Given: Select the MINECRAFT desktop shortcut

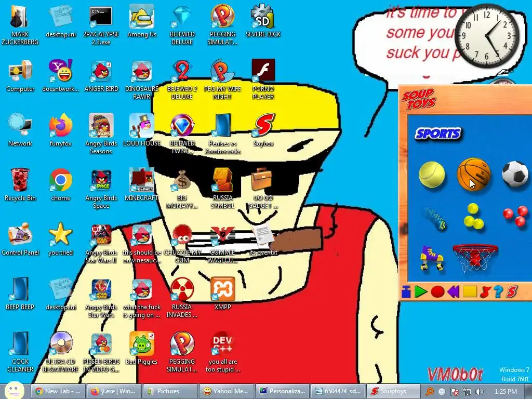Looking at the screenshot, I should click(142, 184).
